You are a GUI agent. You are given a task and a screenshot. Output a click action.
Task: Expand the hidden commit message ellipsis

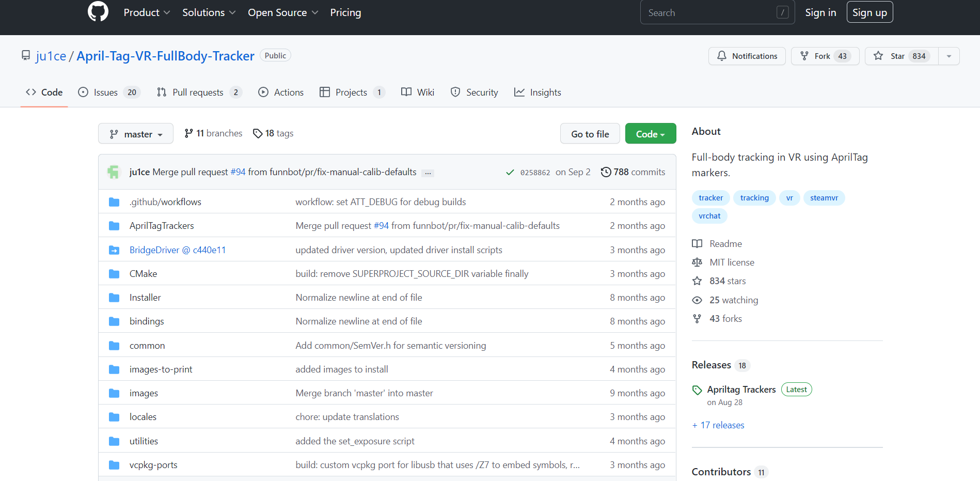(428, 173)
